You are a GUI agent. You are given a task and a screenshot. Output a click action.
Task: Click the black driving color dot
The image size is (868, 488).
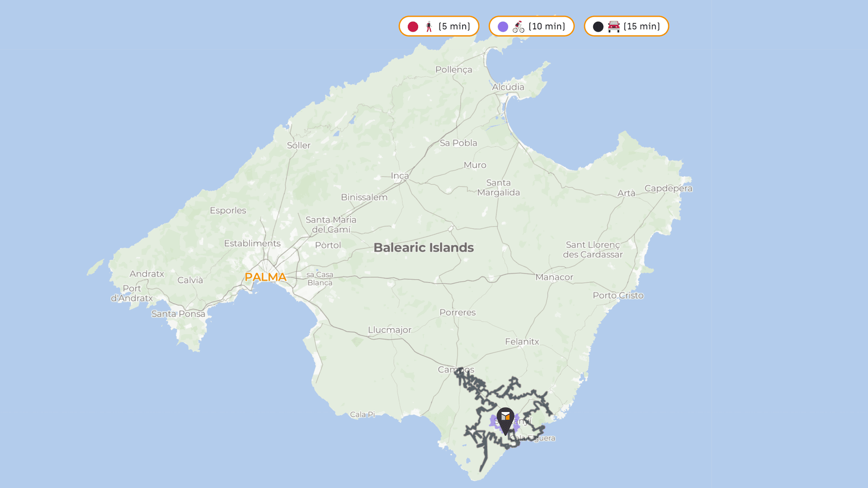coord(598,27)
